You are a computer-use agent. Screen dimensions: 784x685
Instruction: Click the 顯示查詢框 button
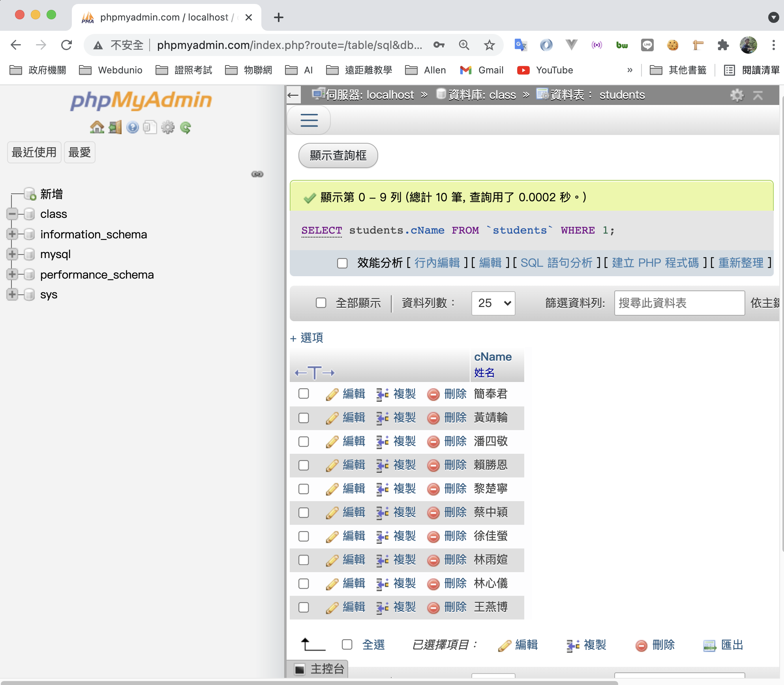tap(338, 155)
